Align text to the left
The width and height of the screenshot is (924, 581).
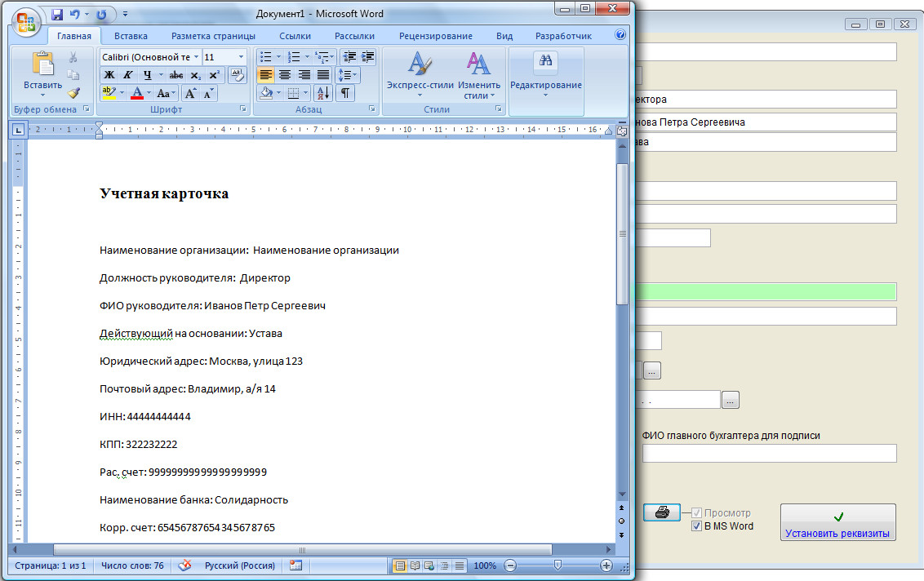pyautogui.click(x=266, y=75)
